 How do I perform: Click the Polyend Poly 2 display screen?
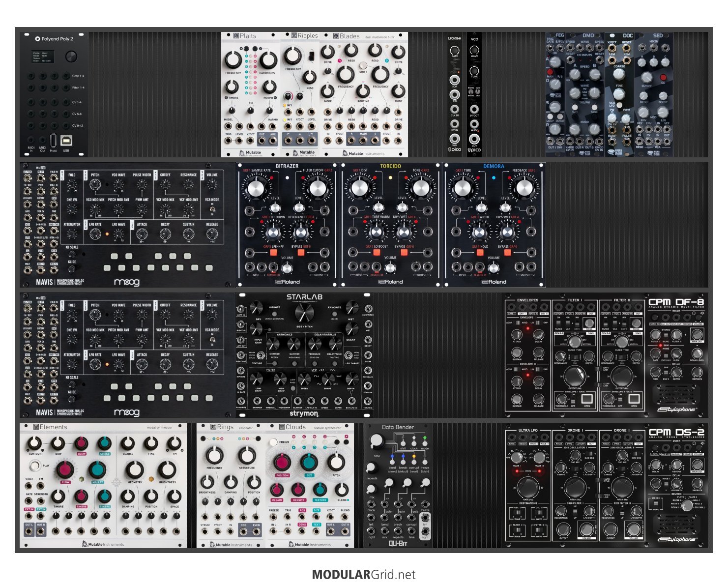tap(44, 57)
